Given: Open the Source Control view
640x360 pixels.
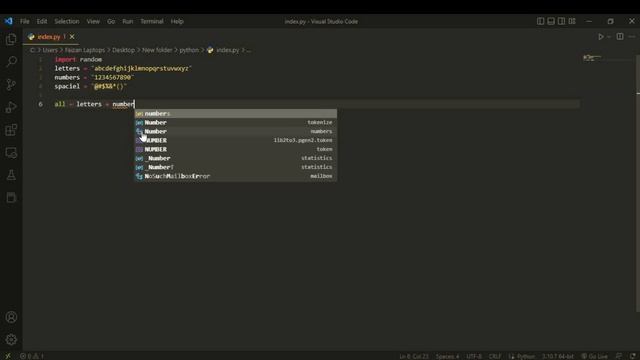Looking at the screenshot, I should click(x=11, y=84).
